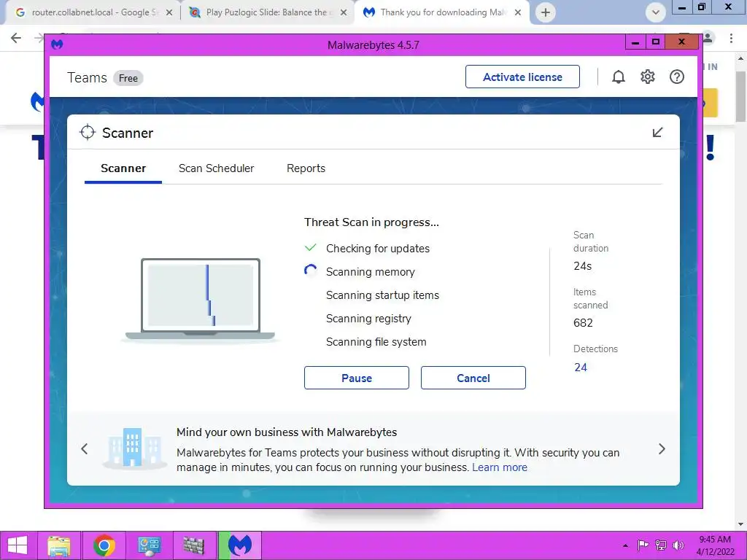Open the Control Panel taskbar icon
This screenshot has height=560, width=747.
coord(149,545)
